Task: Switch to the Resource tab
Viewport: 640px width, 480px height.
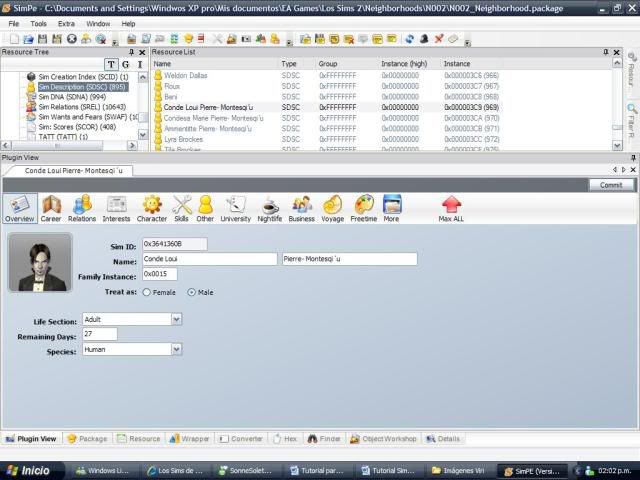Action: pos(139,439)
